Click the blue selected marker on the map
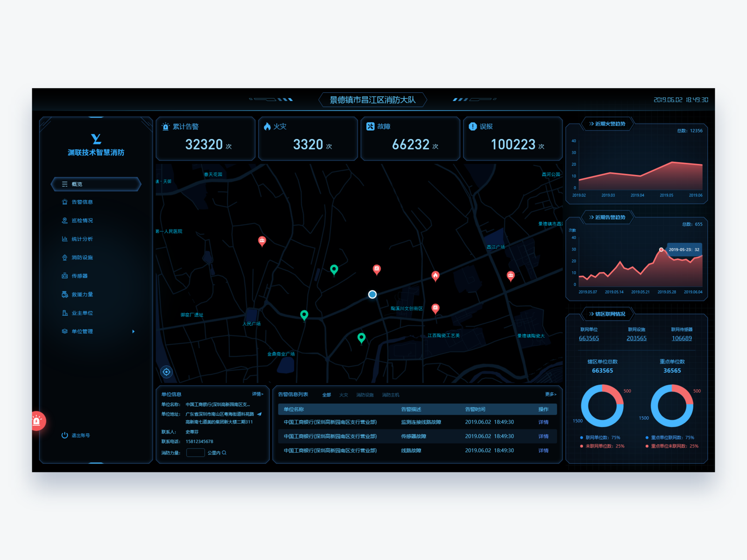The image size is (747, 560). click(372, 294)
